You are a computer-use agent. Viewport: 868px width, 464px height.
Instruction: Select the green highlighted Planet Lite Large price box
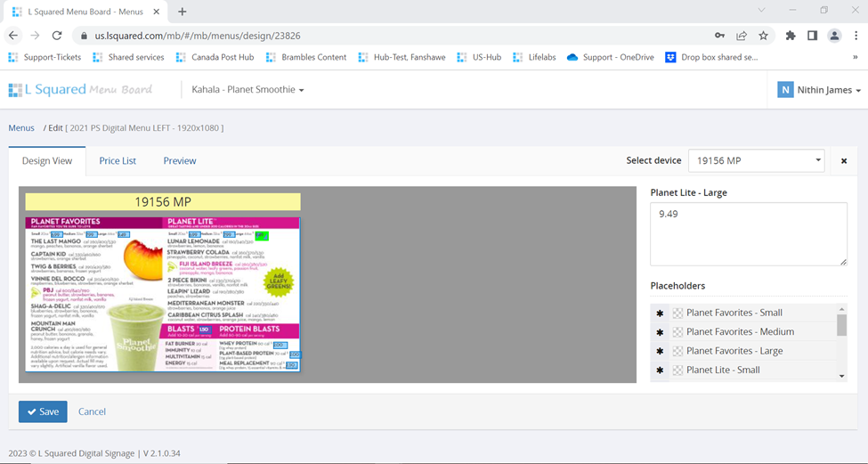pos(261,236)
